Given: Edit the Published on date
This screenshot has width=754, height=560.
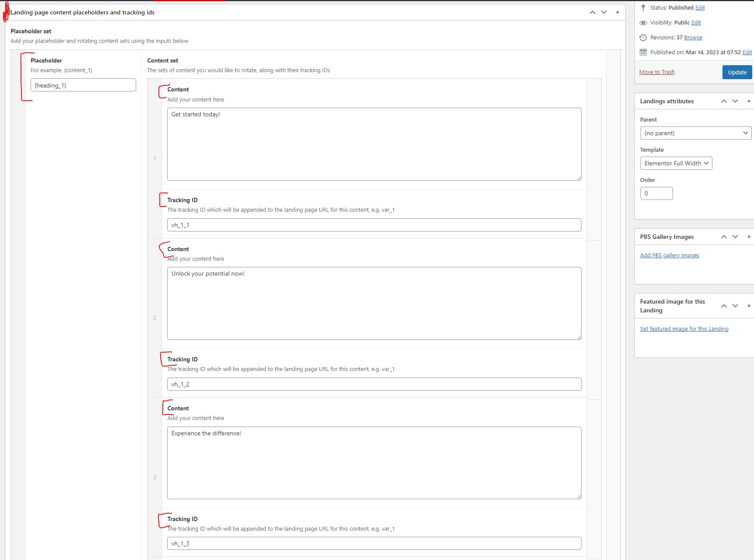Looking at the screenshot, I should (x=747, y=52).
